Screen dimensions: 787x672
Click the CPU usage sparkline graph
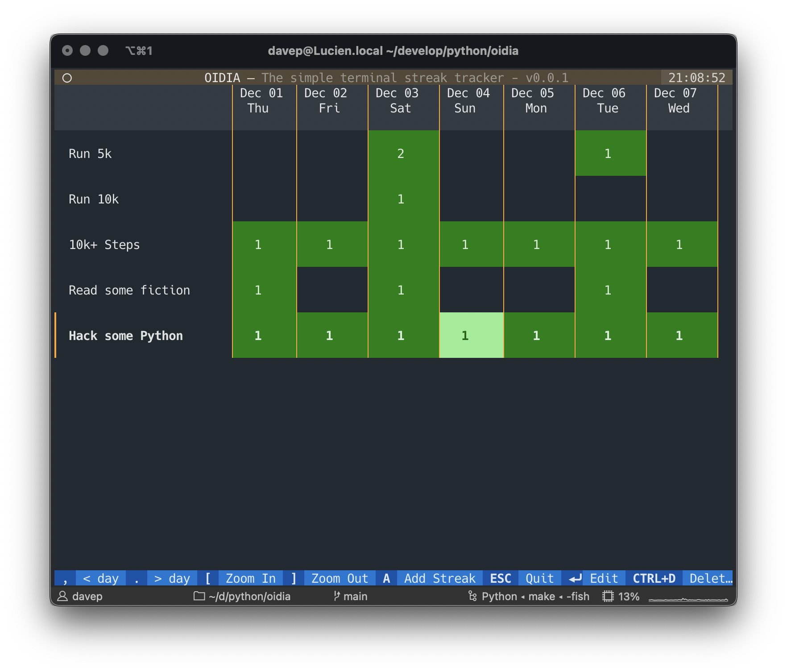pyautogui.click(x=688, y=599)
